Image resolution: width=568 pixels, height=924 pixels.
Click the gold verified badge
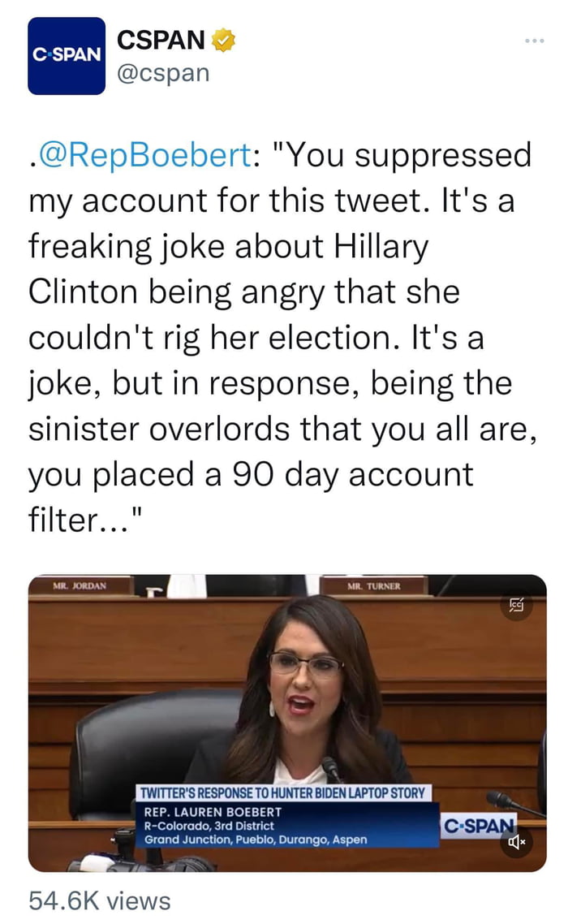[x=223, y=39]
